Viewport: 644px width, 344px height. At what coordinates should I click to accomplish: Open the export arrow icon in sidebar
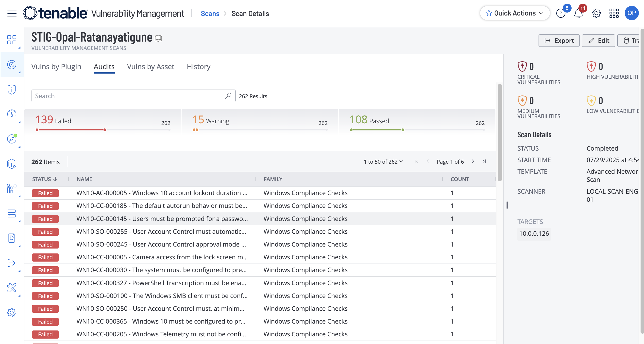[12, 263]
